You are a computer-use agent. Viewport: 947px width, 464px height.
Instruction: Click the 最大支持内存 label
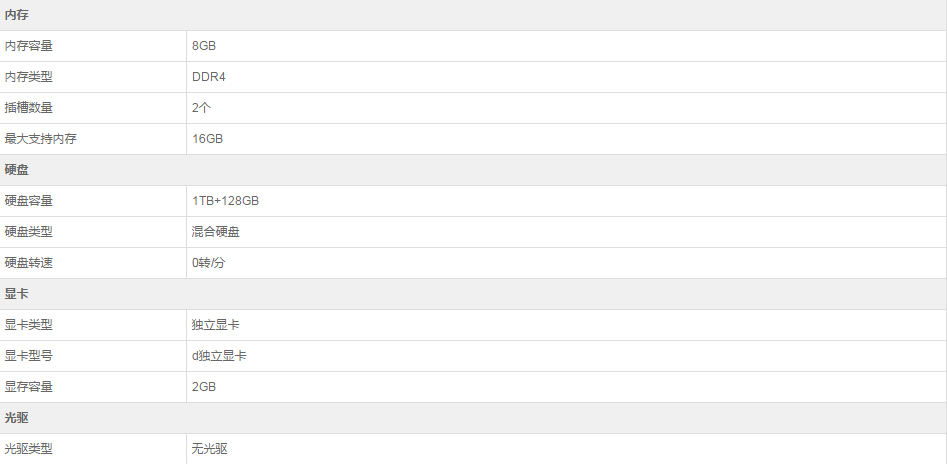[x=40, y=139]
